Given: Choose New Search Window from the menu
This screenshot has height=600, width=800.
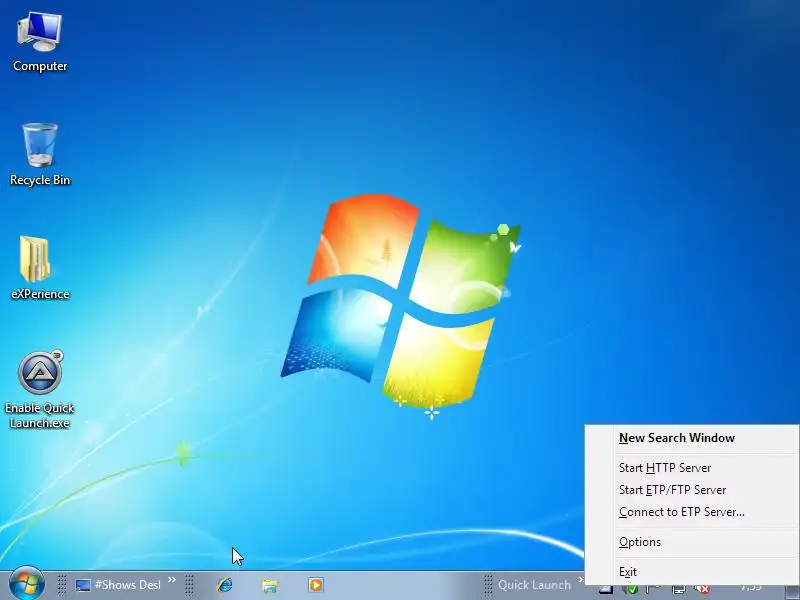Looking at the screenshot, I should [x=692, y=438].
